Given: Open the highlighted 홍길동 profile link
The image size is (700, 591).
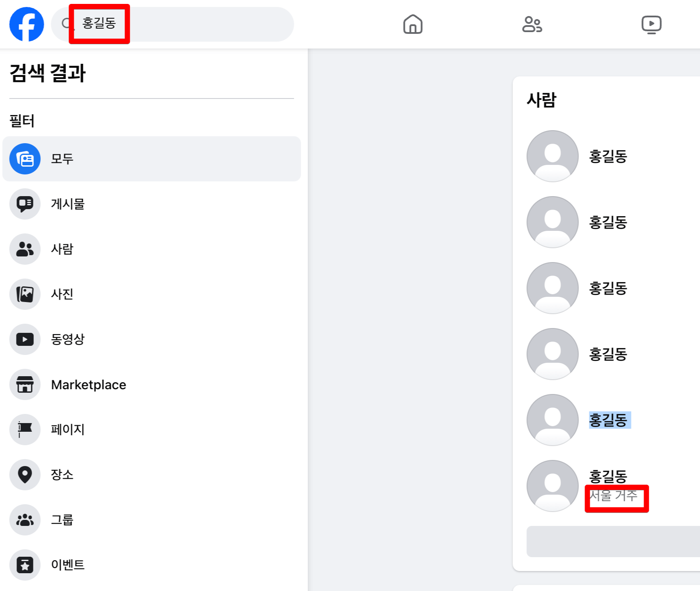Looking at the screenshot, I should click(x=608, y=420).
